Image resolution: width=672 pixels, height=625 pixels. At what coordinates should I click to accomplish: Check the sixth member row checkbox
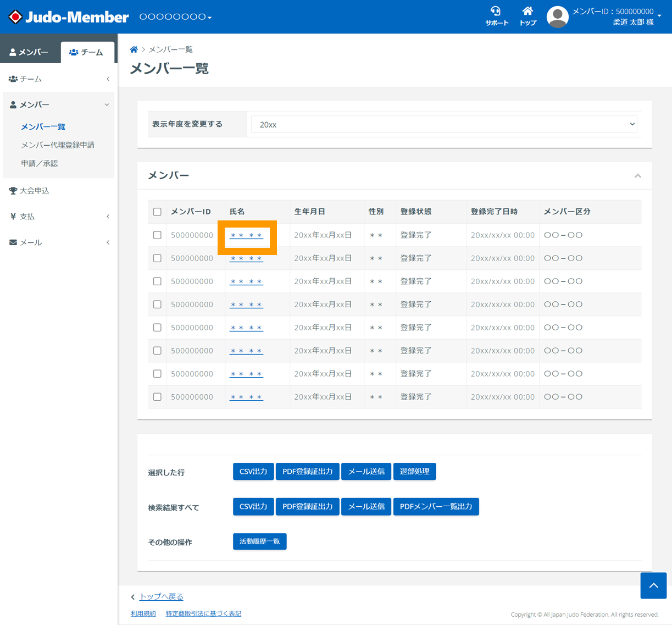point(157,350)
